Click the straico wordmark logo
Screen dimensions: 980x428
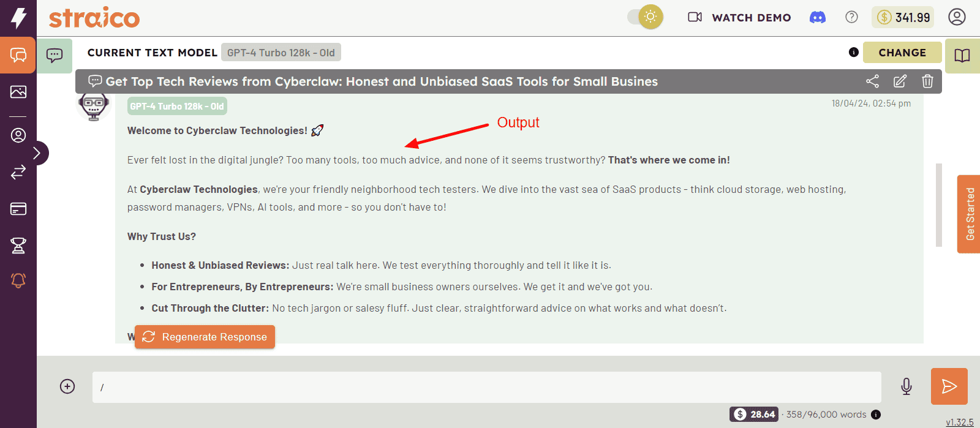(x=94, y=18)
